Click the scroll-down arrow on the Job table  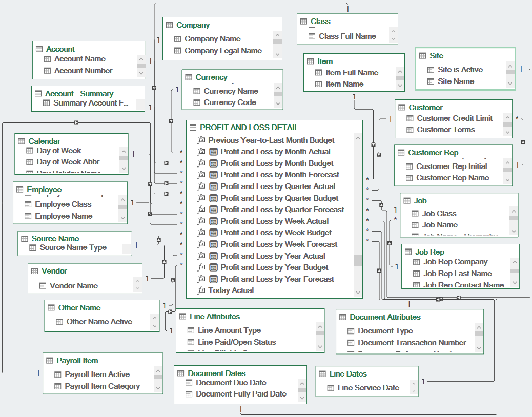click(513, 232)
